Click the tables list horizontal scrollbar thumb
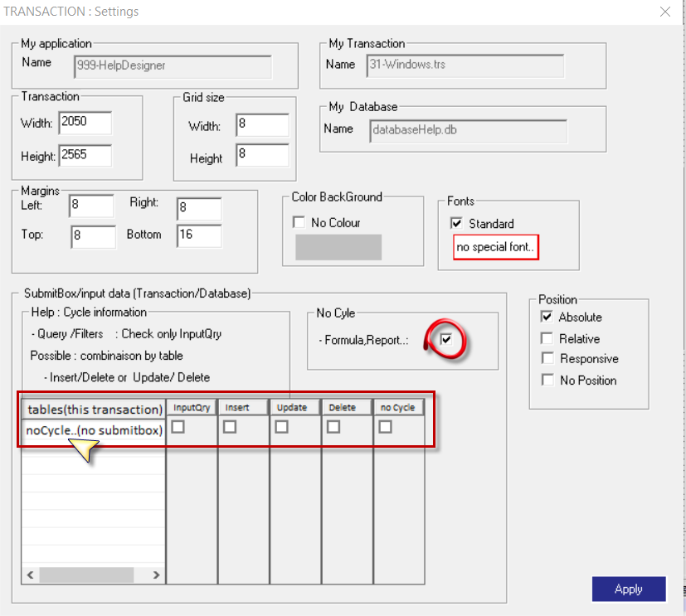This screenshot has height=616, width=686. [86, 575]
